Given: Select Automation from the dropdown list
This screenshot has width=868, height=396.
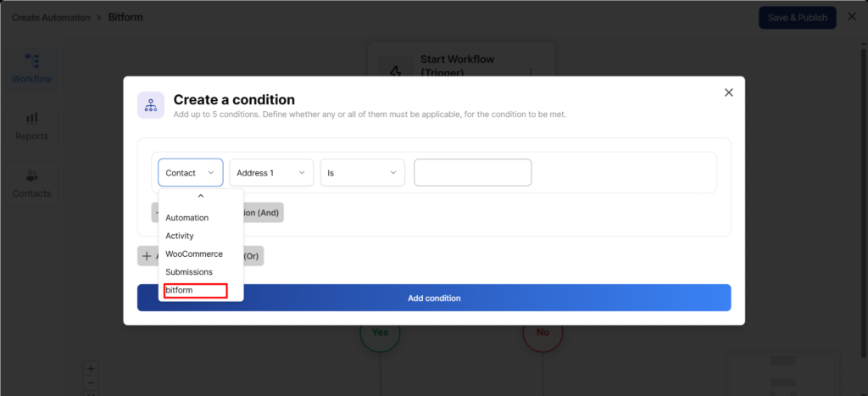Looking at the screenshot, I should [187, 218].
